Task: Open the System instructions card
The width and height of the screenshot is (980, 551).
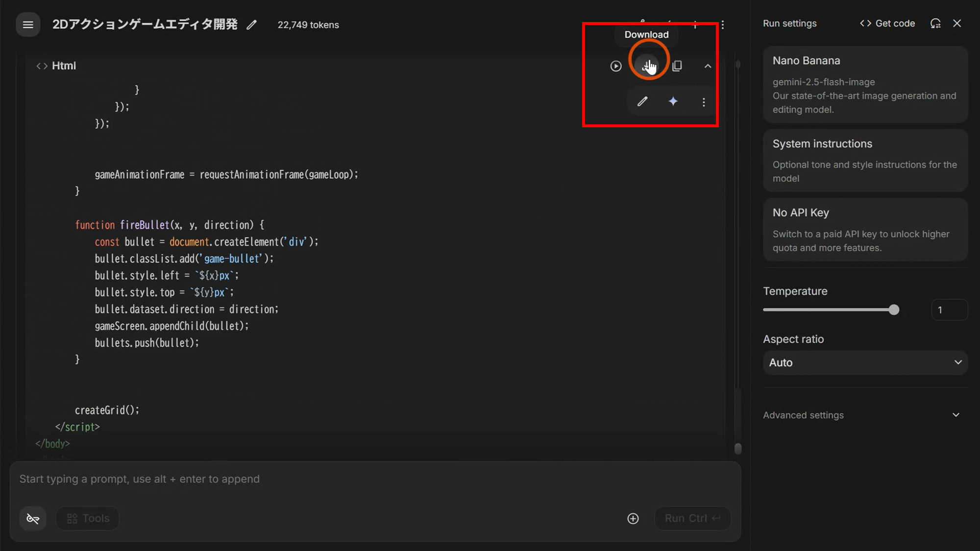Action: pos(865,160)
